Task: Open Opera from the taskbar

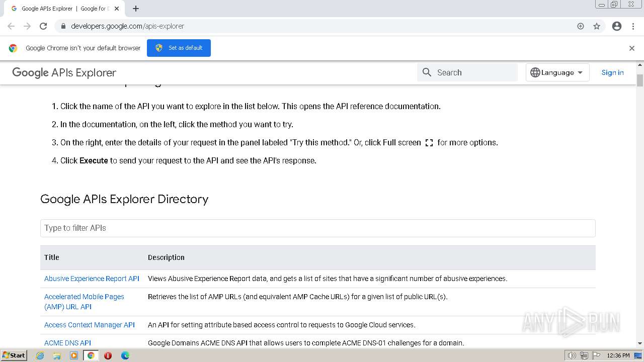Action: pos(108,355)
